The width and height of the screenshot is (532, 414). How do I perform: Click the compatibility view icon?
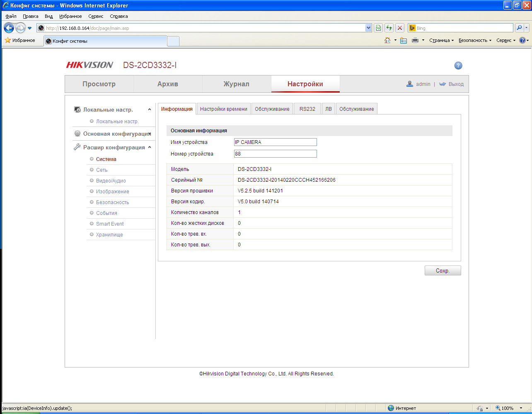(378, 28)
